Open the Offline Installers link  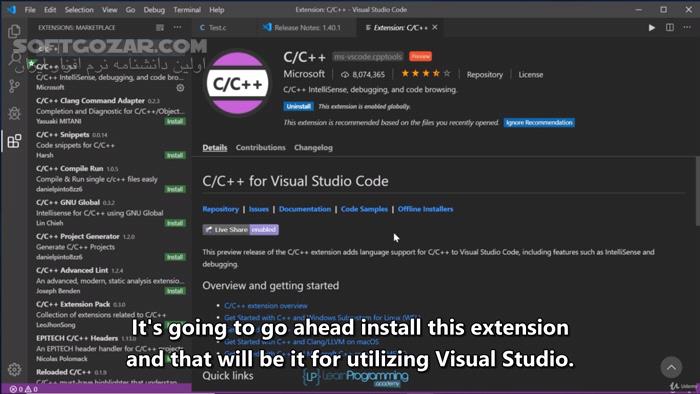tap(425, 209)
